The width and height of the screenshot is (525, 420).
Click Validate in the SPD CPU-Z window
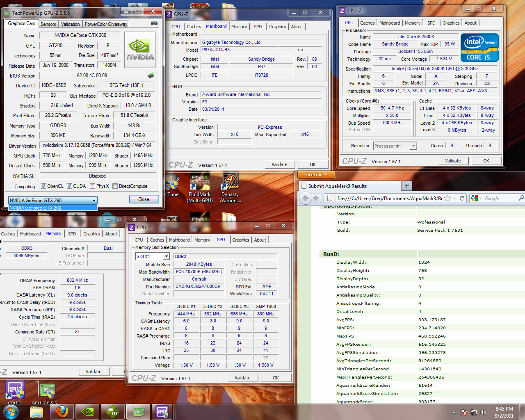(242, 378)
